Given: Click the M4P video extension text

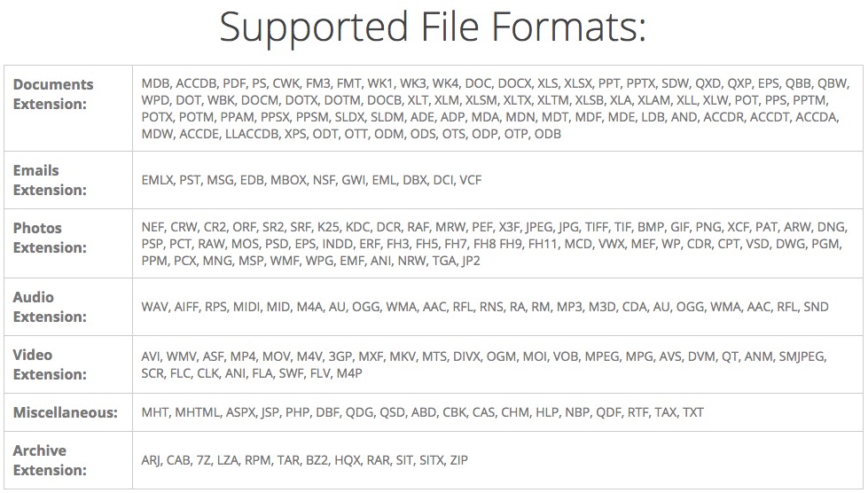Looking at the screenshot, I should click(x=349, y=373).
